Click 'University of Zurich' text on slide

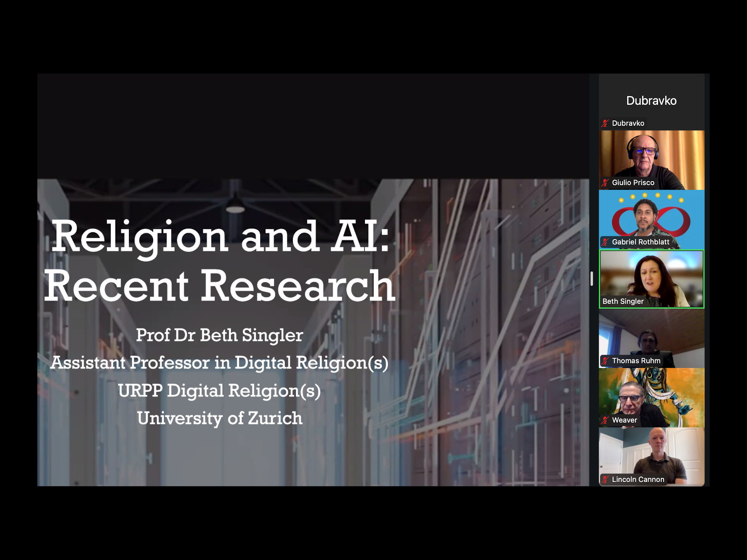tap(220, 418)
